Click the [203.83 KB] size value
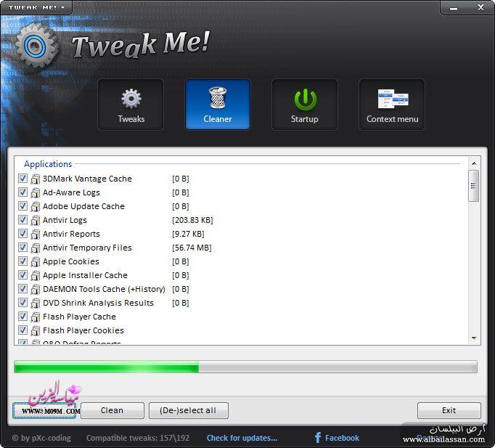The height and width of the screenshot is (448, 495). click(192, 220)
